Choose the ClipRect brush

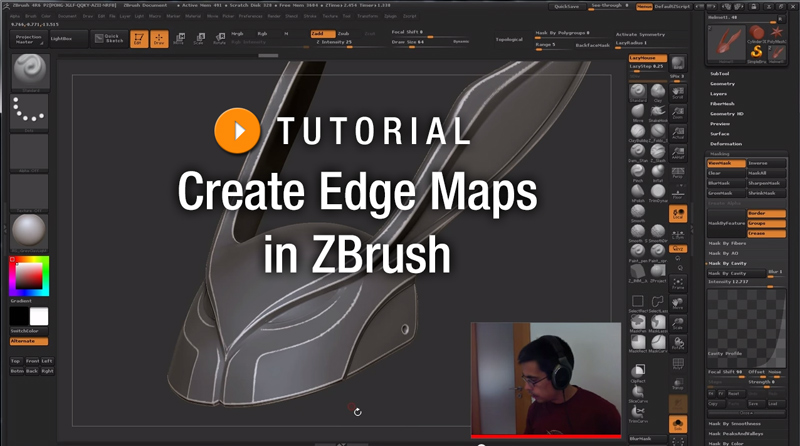[638, 373]
